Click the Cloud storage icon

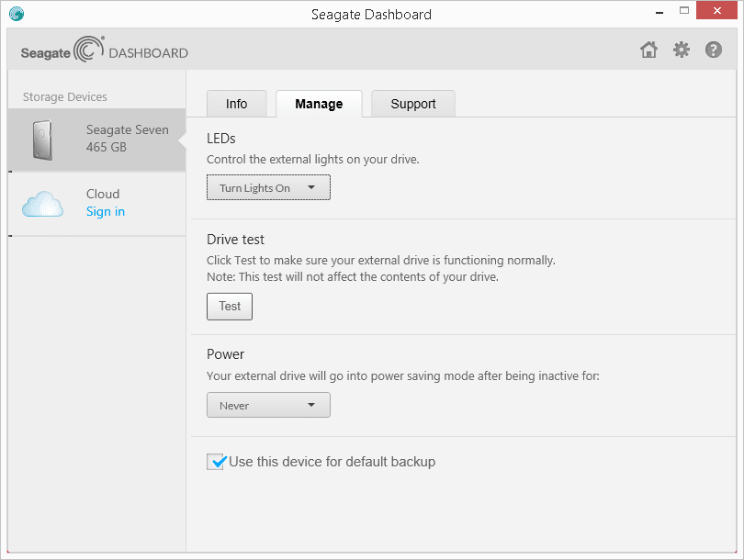42,205
